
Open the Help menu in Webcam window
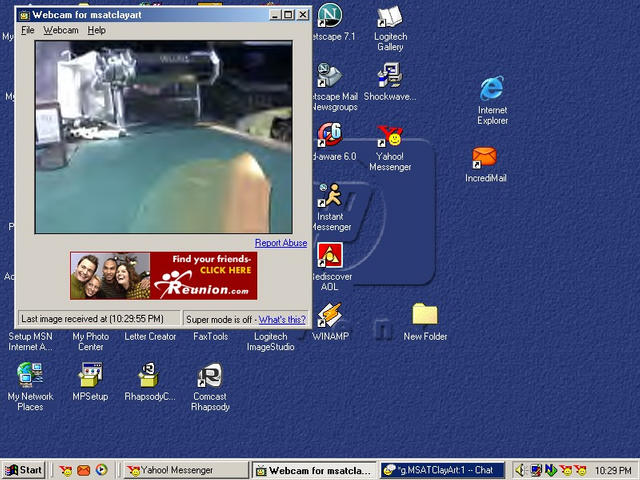point(96,30)
